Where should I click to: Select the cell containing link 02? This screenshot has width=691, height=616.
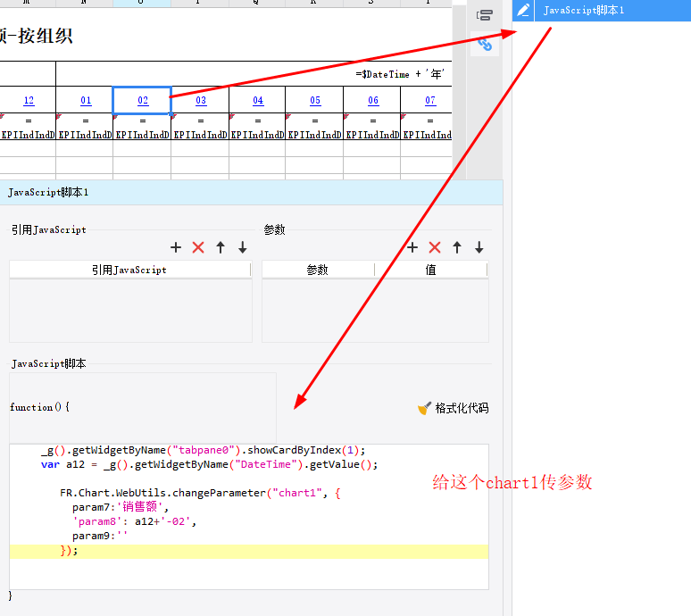pos(143,101)
